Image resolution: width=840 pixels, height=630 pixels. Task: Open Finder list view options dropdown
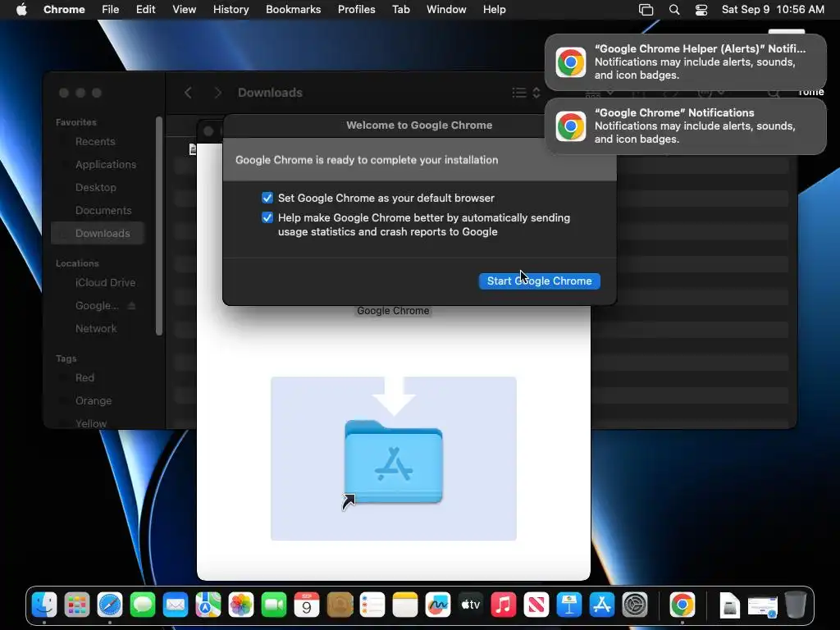526,93
